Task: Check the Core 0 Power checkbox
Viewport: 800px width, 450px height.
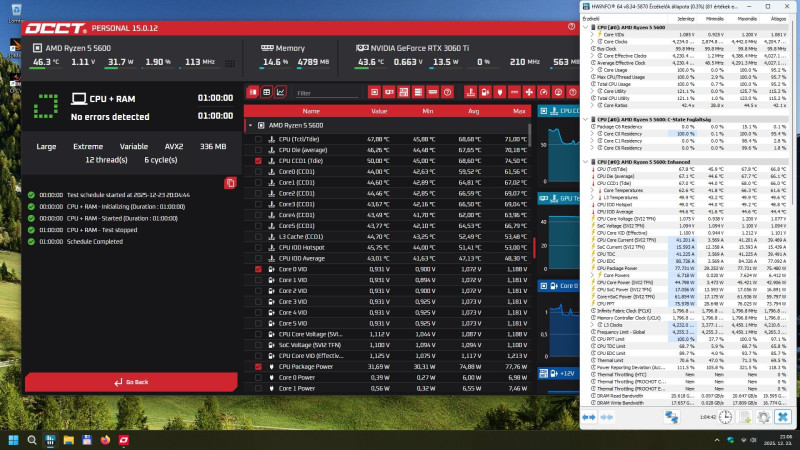Action: pos(258,378)
